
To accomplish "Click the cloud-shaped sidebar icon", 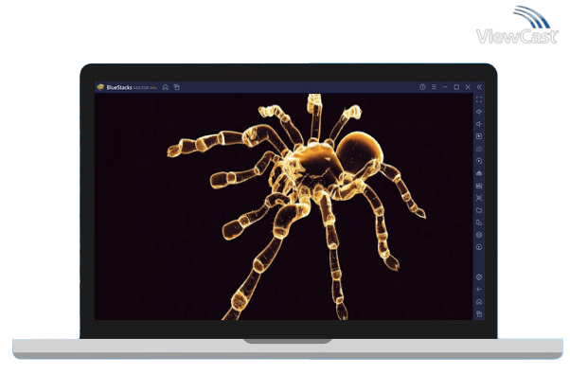I will point(479,173).
